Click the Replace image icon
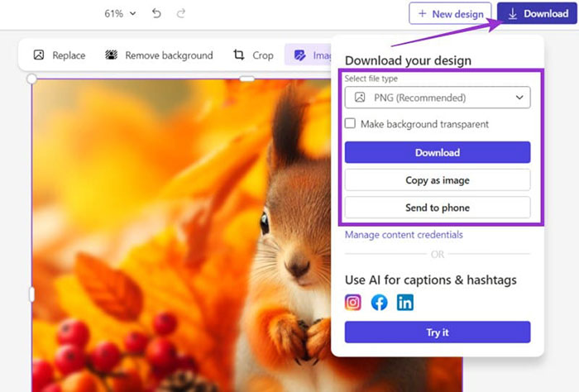The width and height of the screenshot is (579, 392). 39,55
